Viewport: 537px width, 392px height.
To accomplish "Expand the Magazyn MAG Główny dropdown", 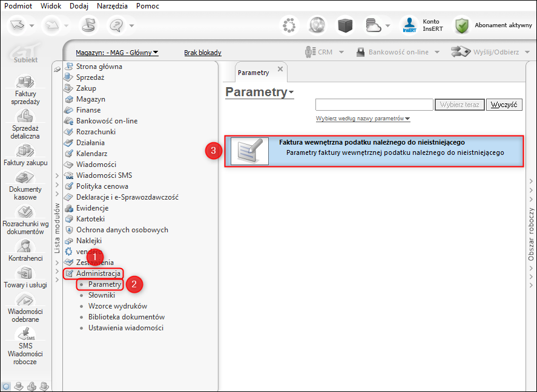I will (117, 53).
